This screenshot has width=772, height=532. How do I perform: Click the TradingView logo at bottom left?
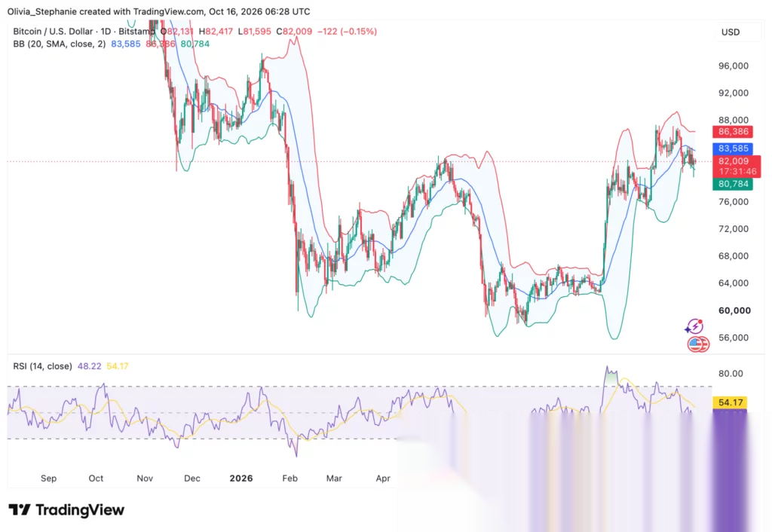66,510
